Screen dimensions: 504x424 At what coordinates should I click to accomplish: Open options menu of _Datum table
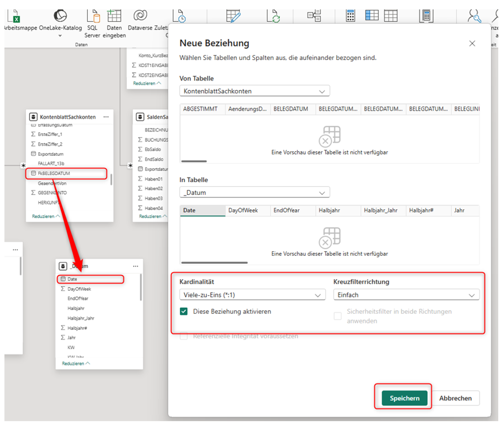tap(135, 266)
